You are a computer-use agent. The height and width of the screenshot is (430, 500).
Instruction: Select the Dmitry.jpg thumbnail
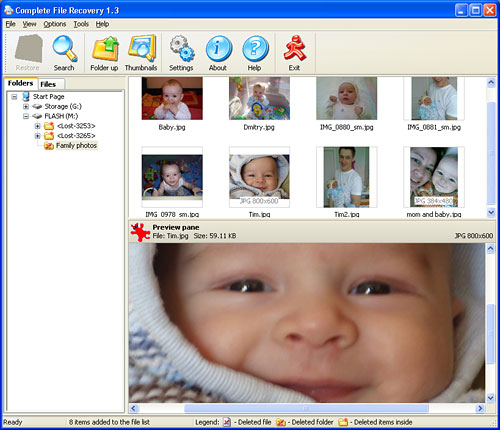(259, 98)
